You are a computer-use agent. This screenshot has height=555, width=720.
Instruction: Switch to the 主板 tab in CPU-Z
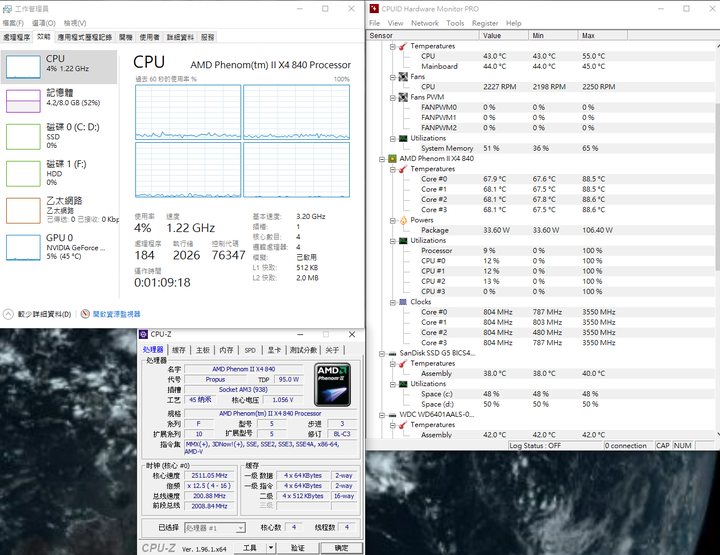tap(203, 350)
